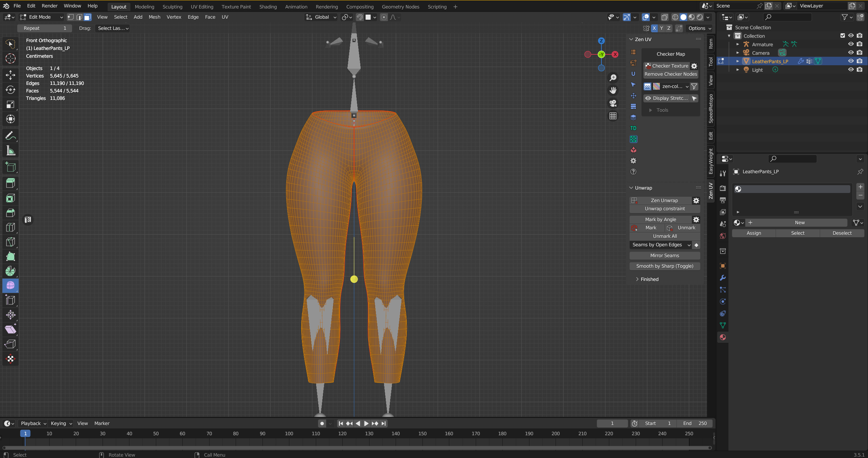Toggle X axis mirror button
The height and width of the screenshot is (458, 868).
click(x=654, y=29)
